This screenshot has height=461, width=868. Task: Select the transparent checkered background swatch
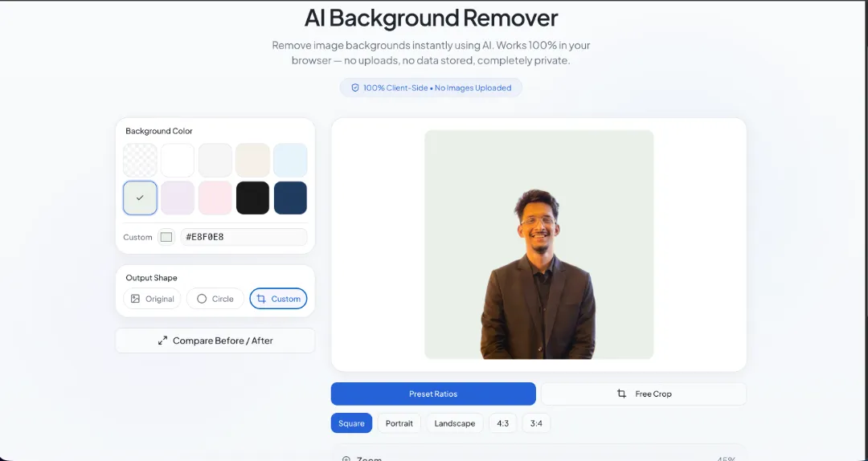tap(140, 160)
